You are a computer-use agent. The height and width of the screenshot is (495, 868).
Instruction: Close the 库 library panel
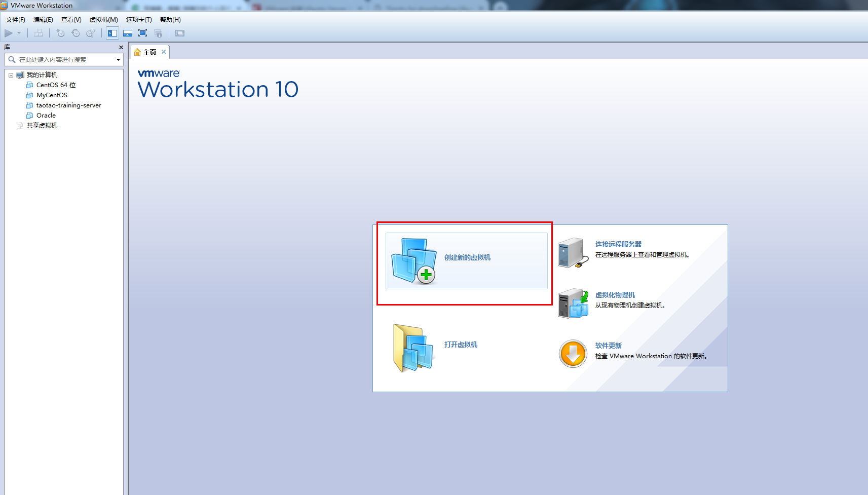121,47
